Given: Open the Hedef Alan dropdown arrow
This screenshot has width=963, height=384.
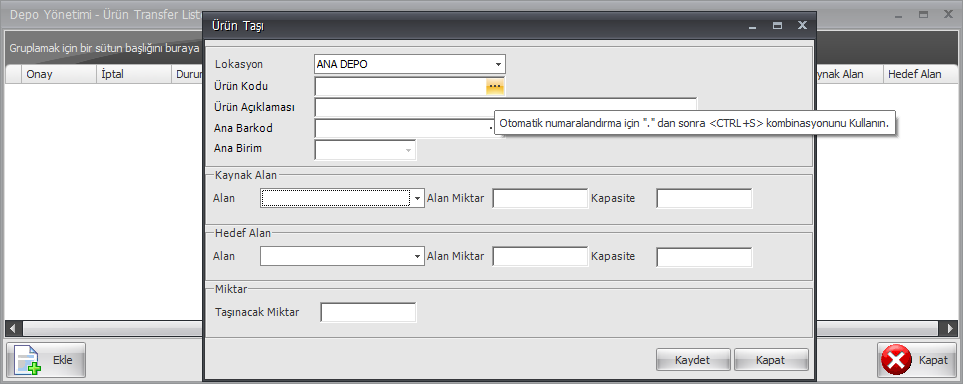Looking at the screenshot, I should pos(418,257).
